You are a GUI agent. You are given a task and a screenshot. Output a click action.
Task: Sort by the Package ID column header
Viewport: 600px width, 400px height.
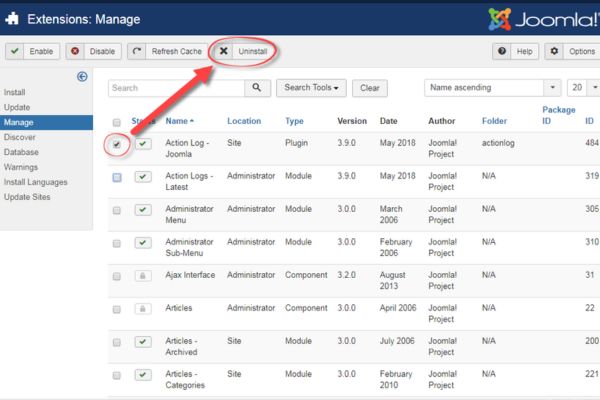(x=559, y=115)
